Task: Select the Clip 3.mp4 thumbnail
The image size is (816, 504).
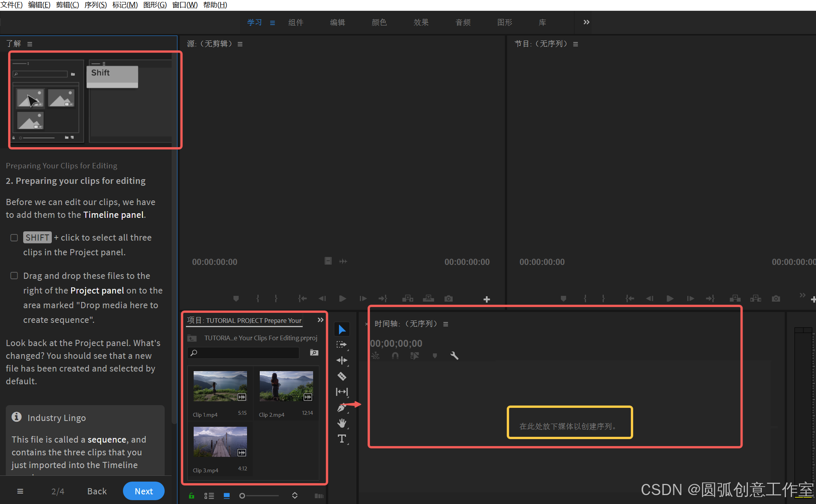Action: coord(220,441)
